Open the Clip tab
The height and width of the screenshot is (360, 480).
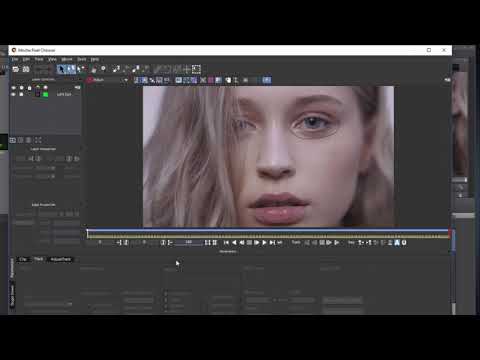[23, 259]
